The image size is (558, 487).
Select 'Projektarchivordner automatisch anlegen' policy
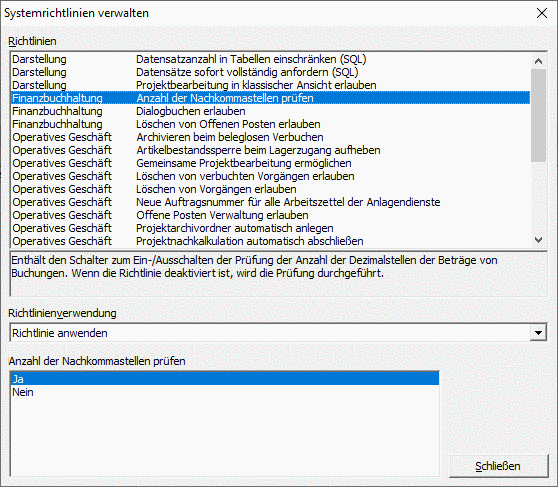[x=270, y=228]
